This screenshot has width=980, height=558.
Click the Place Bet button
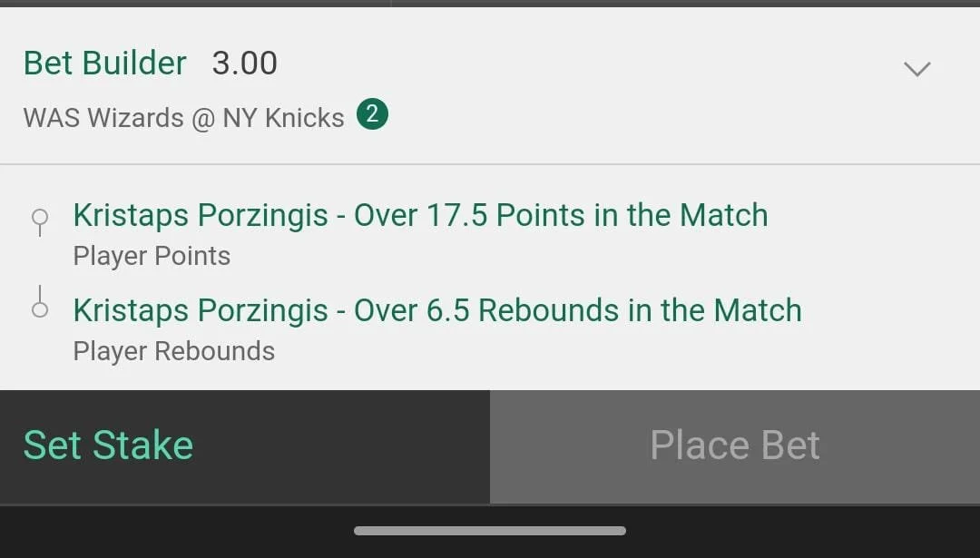(x=735, y=446)
